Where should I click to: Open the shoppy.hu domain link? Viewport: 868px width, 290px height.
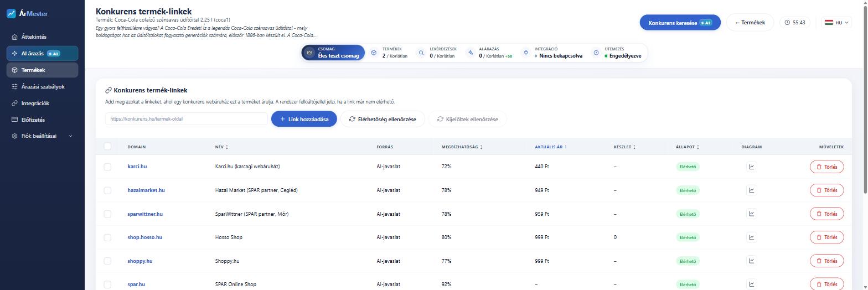(x=140, y=261)
